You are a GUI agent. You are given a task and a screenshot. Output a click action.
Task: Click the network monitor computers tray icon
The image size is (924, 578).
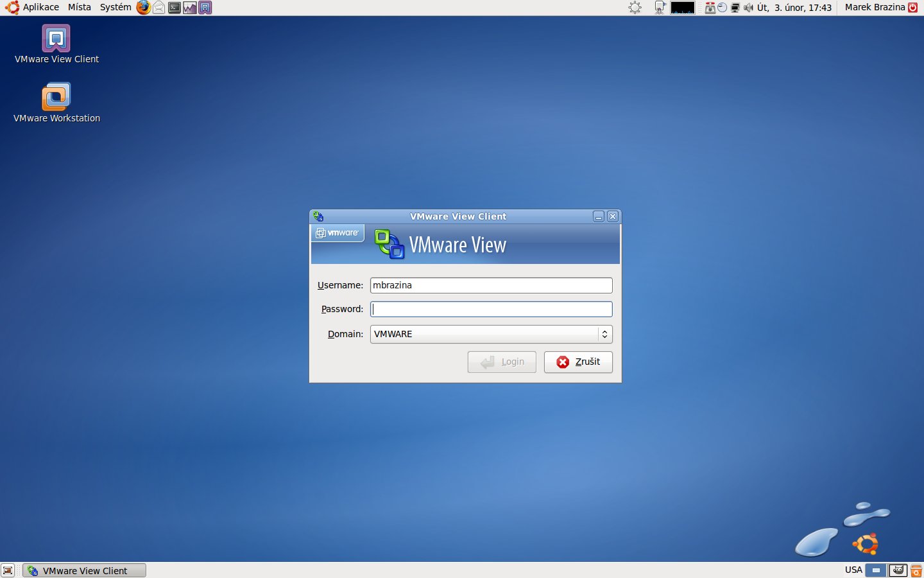(x=735, y=8)
